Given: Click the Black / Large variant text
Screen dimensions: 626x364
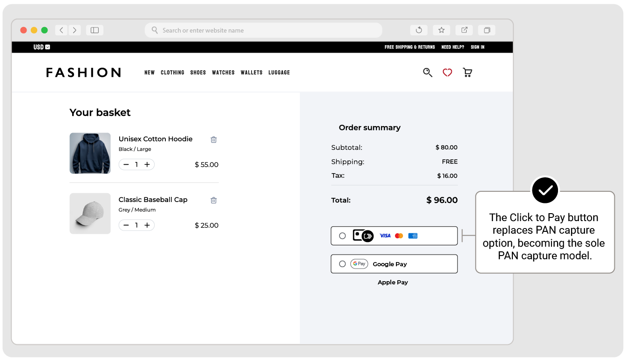Looking at the screenshot, I should pyautogui.click(x=135, y=149).
